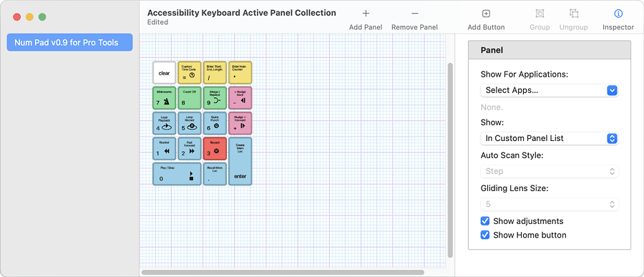Select the Nudge Back minus key
Viewport: 644px width, 277px height.
(x=240, y=98)
